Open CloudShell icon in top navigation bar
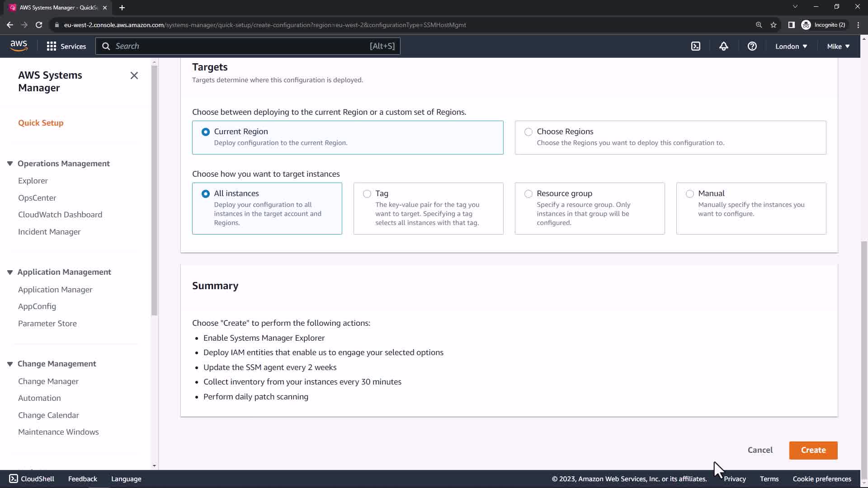 click(x=696, y=46)
